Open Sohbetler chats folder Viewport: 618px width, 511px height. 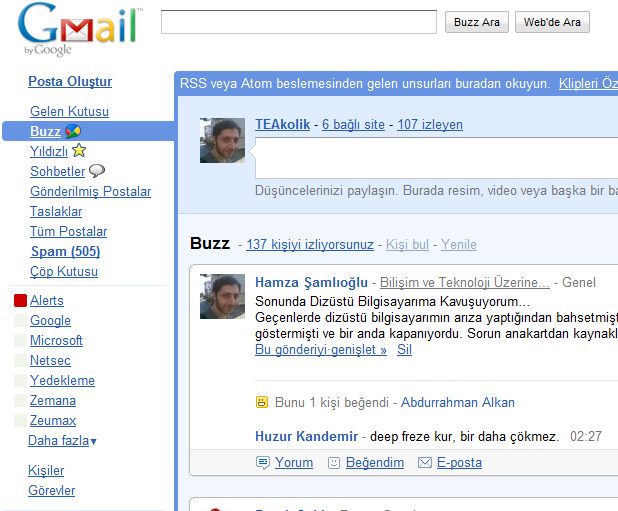58,171
